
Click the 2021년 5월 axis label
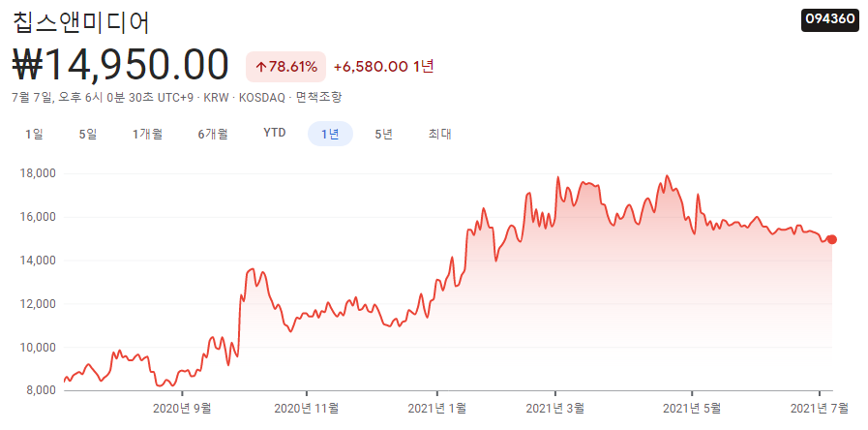[693, 409]
